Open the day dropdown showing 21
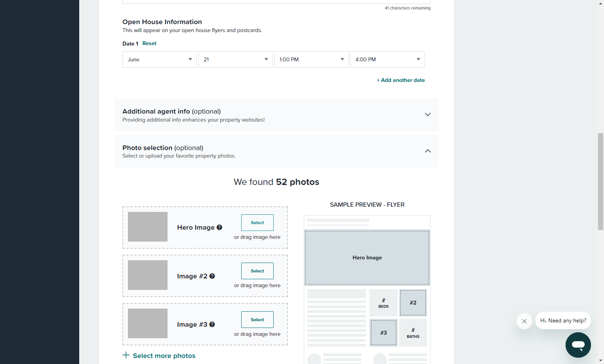604x364 pixels. (236, 59)
